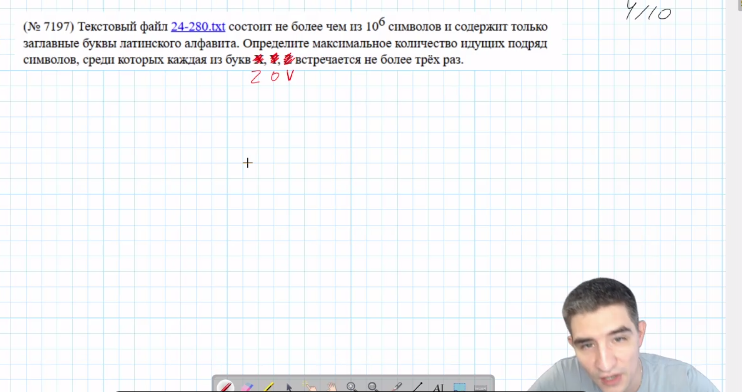Click the phrase "не более трёх раз"

414,60
